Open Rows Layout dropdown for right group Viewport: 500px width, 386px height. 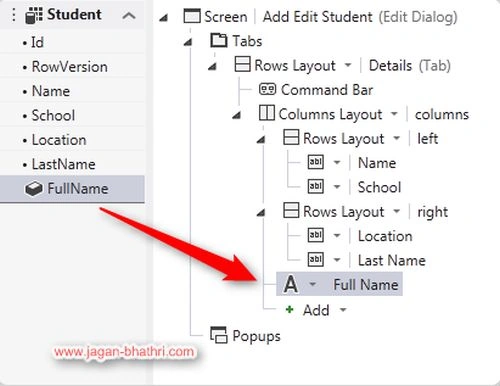click(x=396, y=211)
